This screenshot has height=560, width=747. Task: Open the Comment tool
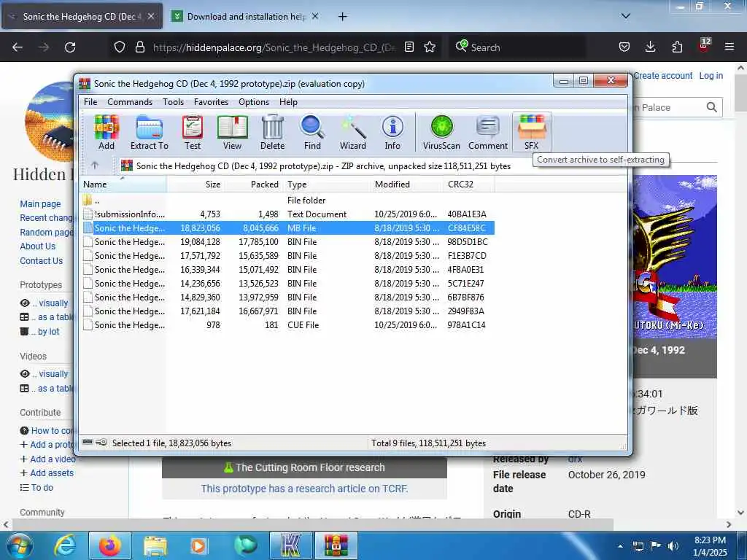[488, 133]
